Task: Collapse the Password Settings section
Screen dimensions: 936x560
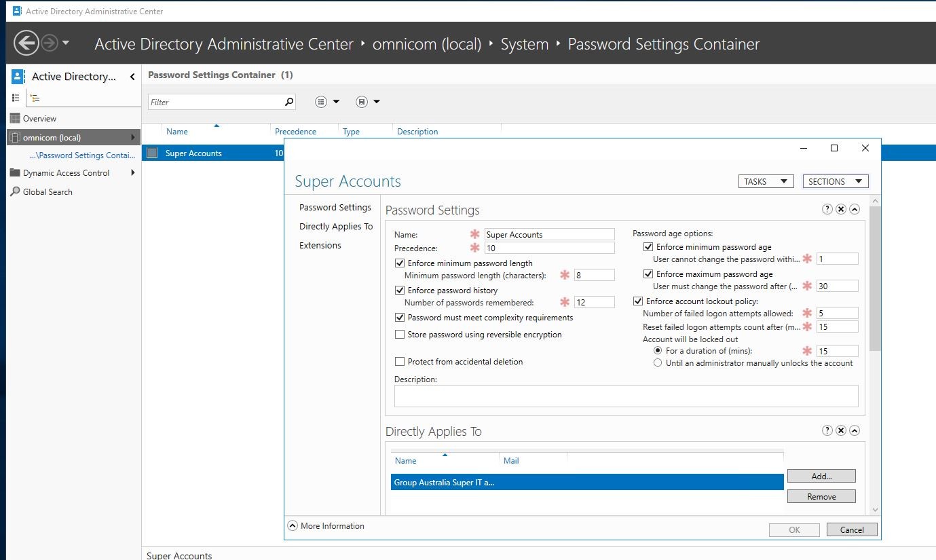Action: point(855,209)
